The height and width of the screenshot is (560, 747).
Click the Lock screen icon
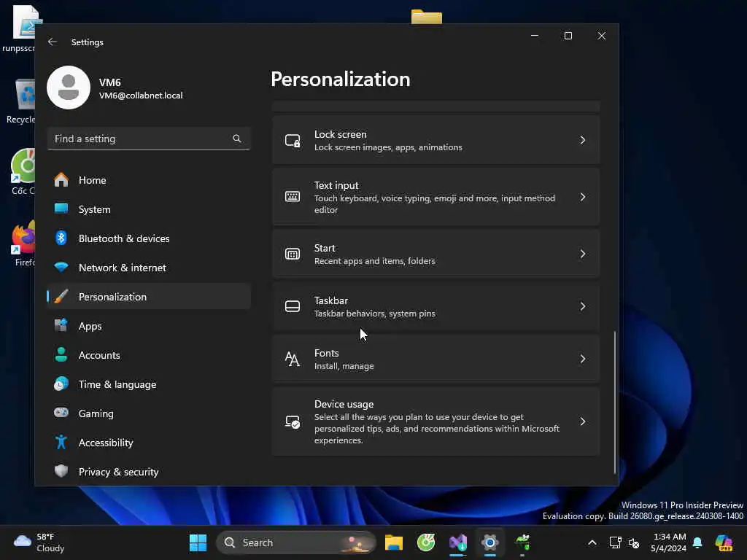(293, 141)
